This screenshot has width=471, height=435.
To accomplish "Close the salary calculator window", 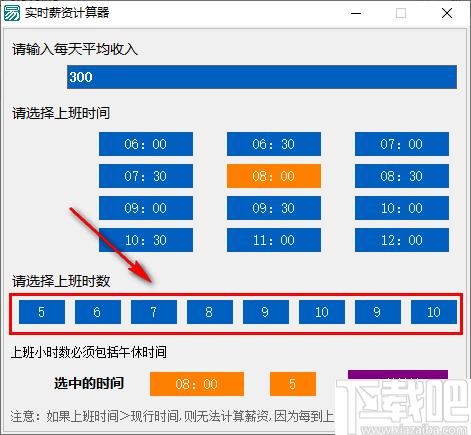I will tap(447, 13).
